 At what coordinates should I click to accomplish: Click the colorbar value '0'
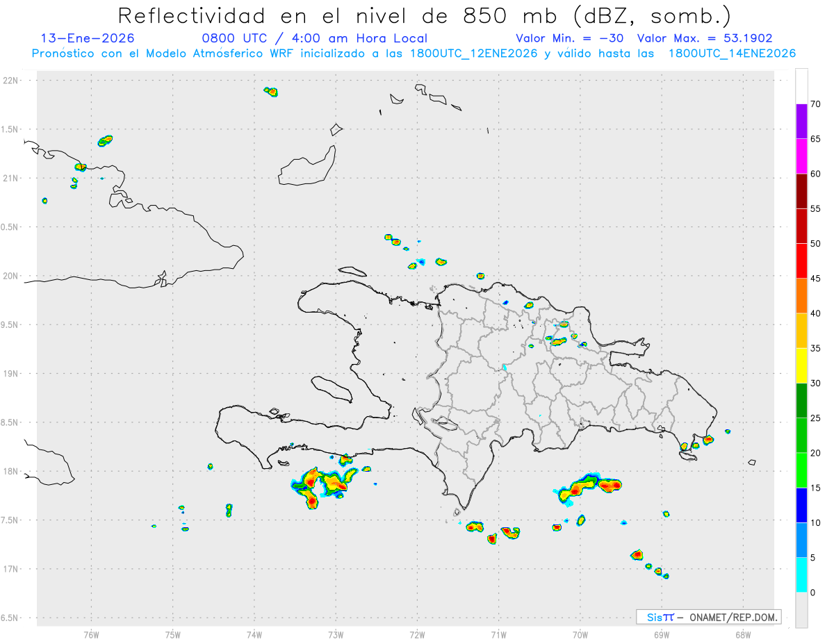(x=813, y=593)
